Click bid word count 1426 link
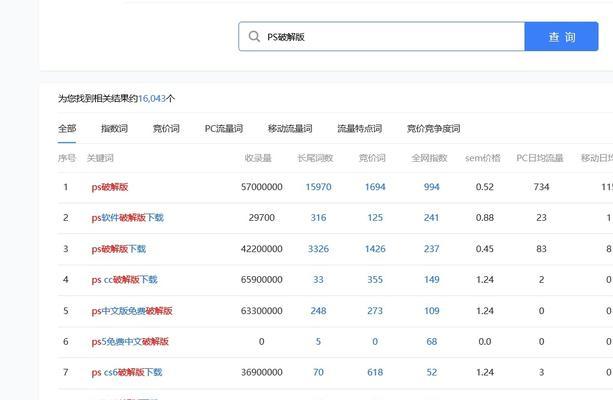Image resolution: width=613 pixels, height=400 pixels. click(x=375, y=249)
